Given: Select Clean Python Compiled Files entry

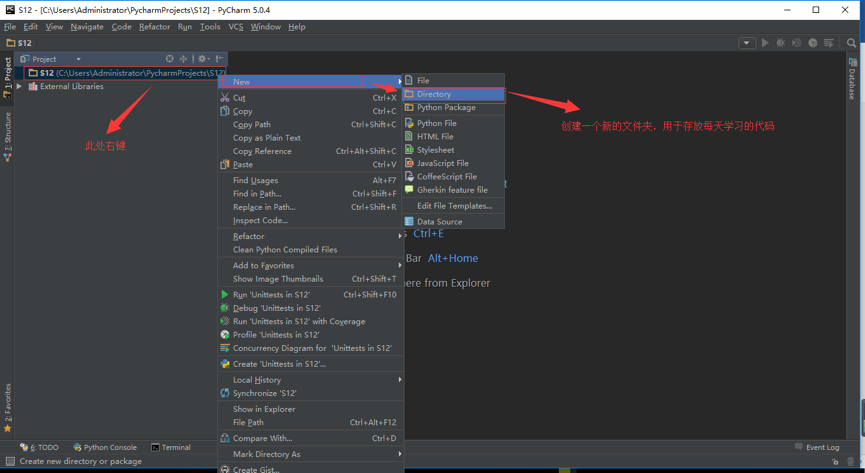Looking at the screenshot, I should click(x=311, y=249).
